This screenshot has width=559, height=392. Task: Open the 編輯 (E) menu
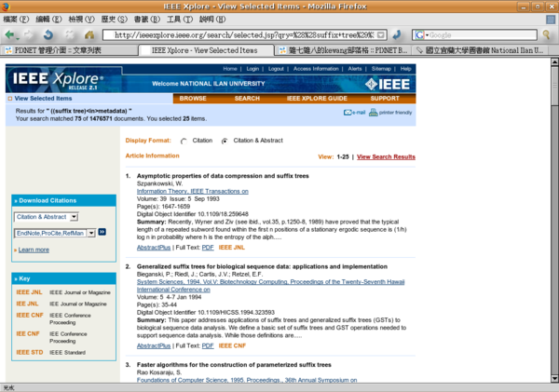[48, 20]
